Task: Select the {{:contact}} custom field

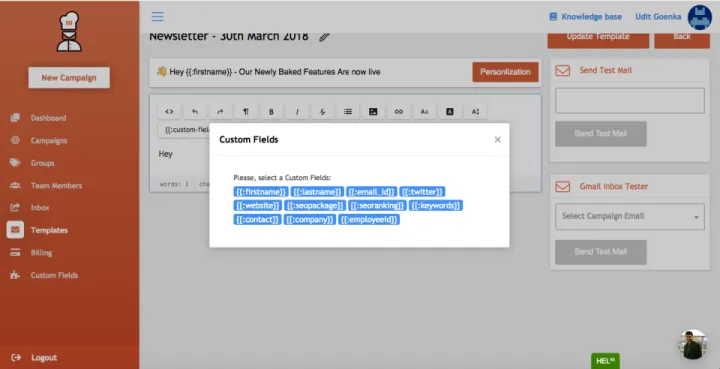Action: click(257, 219)
